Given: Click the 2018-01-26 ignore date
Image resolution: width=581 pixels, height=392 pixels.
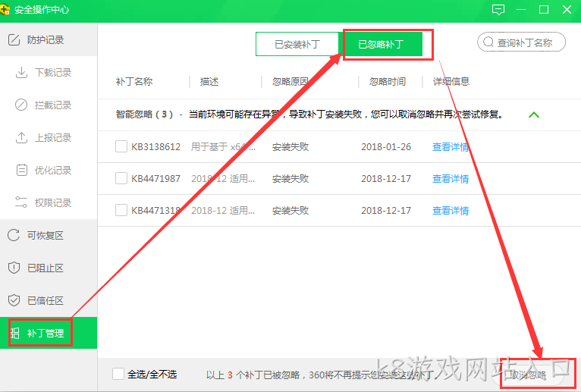Looking at the screenshot, I should click(x=386, y=147).
